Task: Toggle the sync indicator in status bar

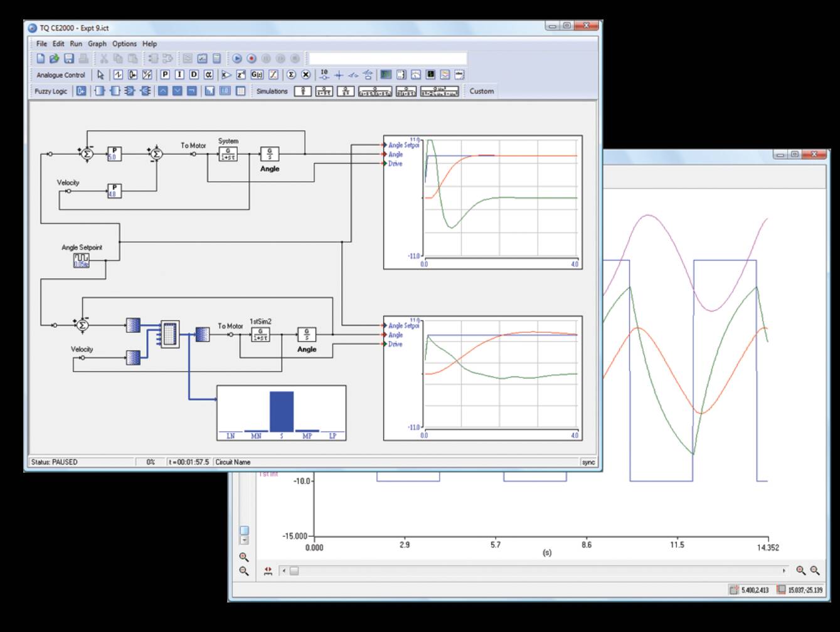Action: 588,461
